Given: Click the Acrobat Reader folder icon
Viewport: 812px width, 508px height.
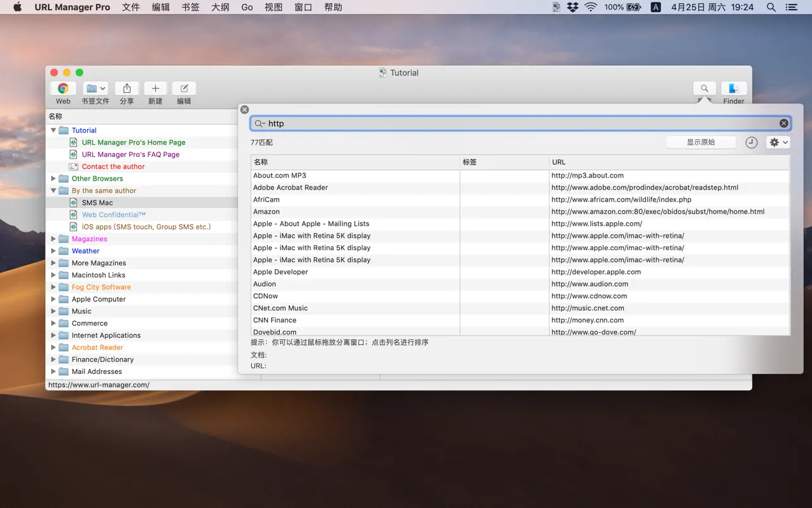Looking at the screenshot, I should click(x=64, y=347).
